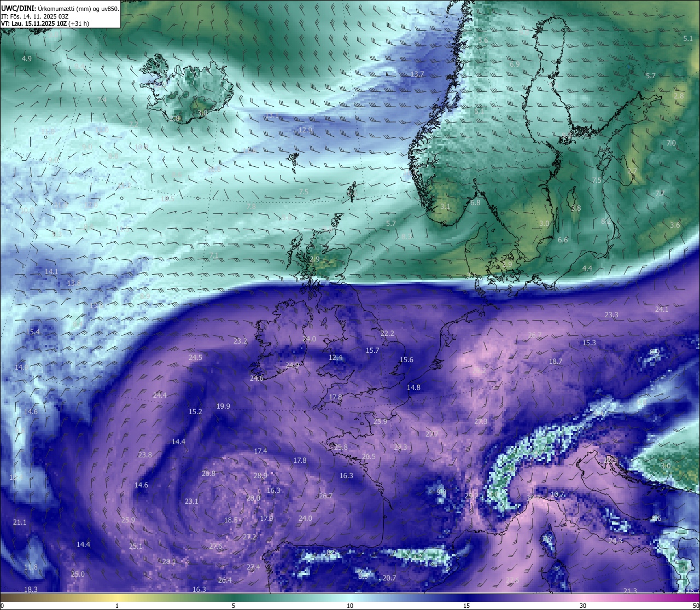Click the '12.9' precipitation value
This screenshot has height=610, width=700.
306,130
